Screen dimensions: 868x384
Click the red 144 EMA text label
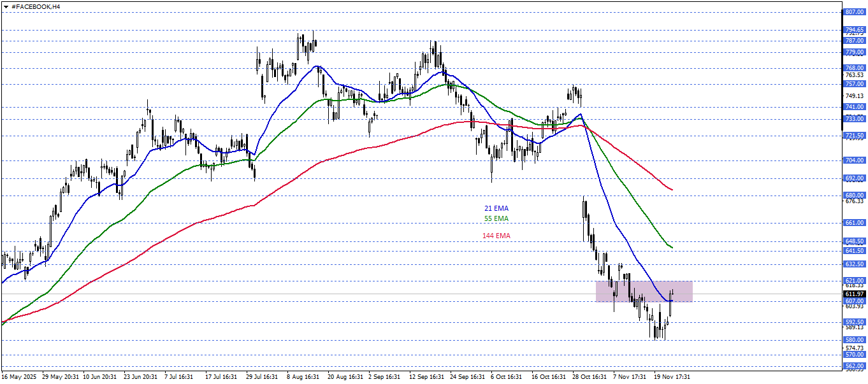coord(496,236)
